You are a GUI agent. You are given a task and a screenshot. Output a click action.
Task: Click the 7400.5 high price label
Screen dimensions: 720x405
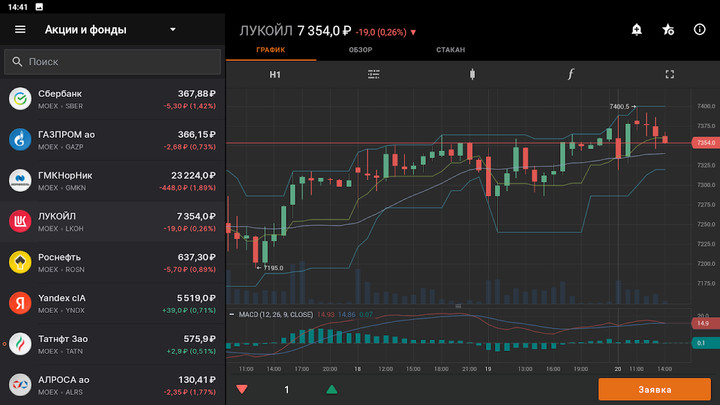coord(619,107)
